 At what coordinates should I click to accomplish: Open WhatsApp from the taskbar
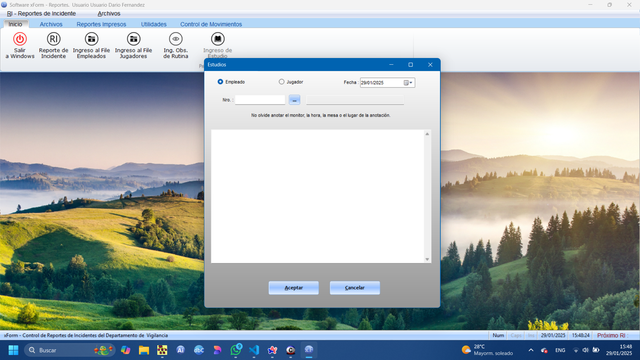(x=236, y=350)
